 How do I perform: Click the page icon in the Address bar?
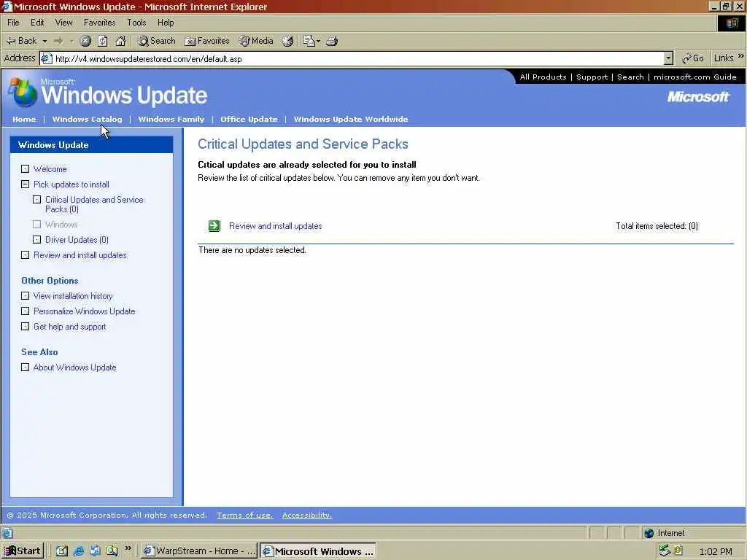(x=46, y=58)
